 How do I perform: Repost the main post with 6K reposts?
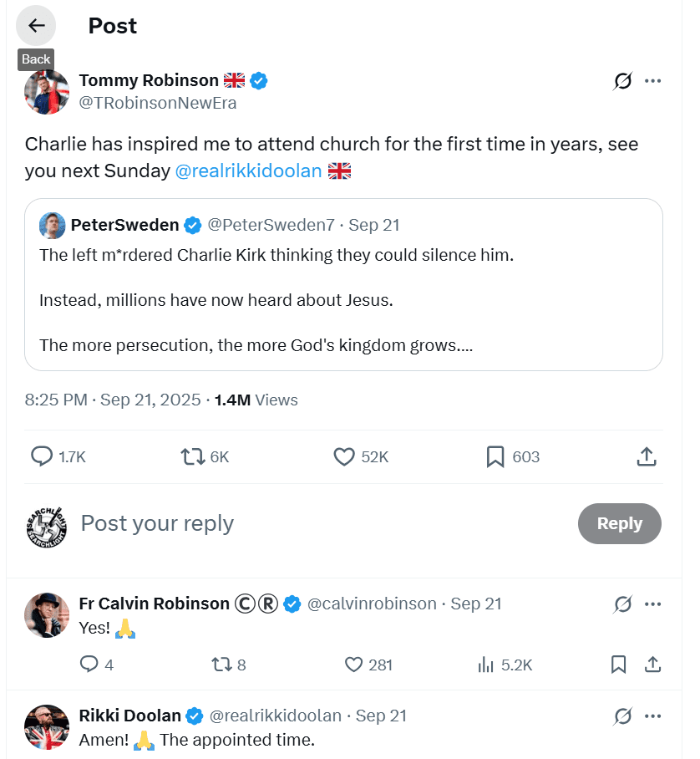pos(192,456)
